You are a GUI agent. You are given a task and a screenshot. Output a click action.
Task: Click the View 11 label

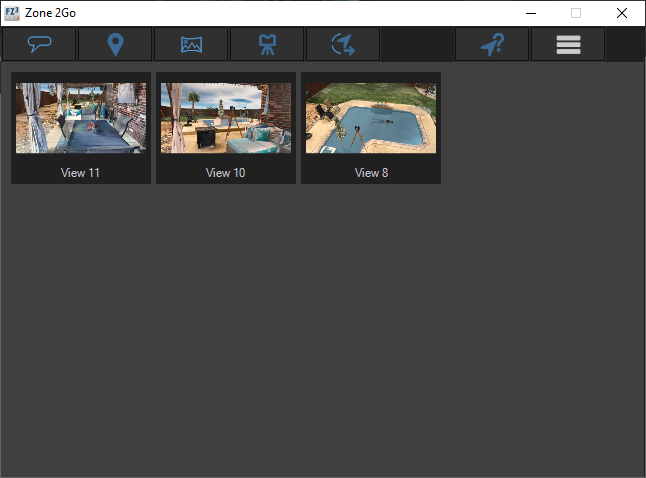coord(80,173)
